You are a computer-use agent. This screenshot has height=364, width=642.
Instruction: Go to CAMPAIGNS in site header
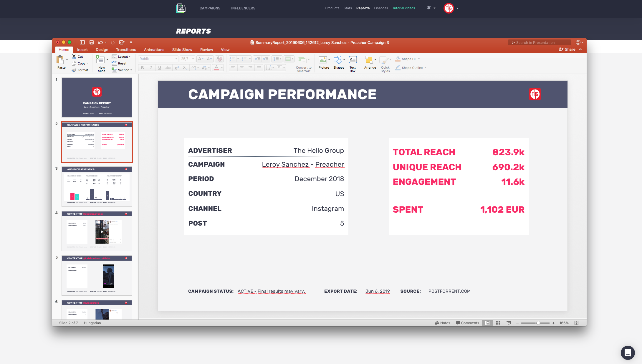coord(210,8)
